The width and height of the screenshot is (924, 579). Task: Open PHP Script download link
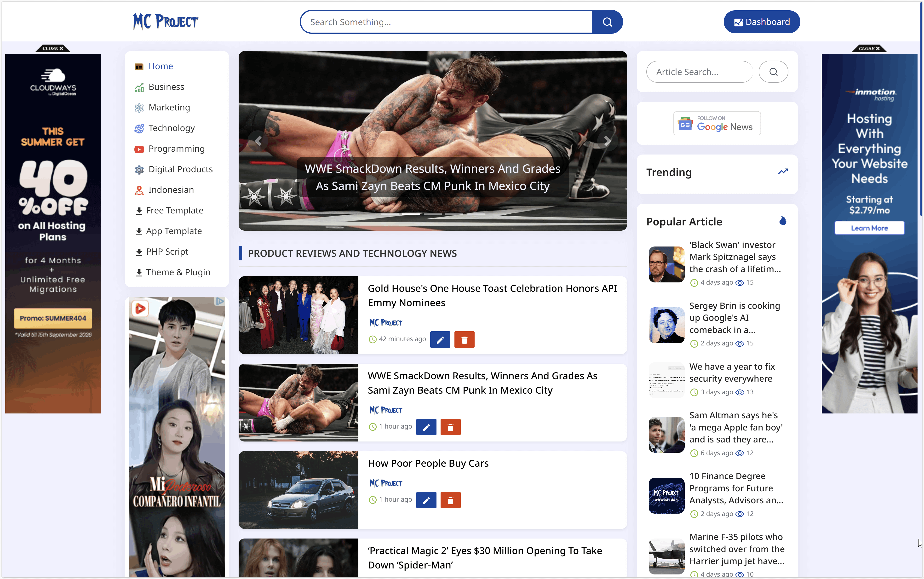pyautogui.click(x=167, y=252)
